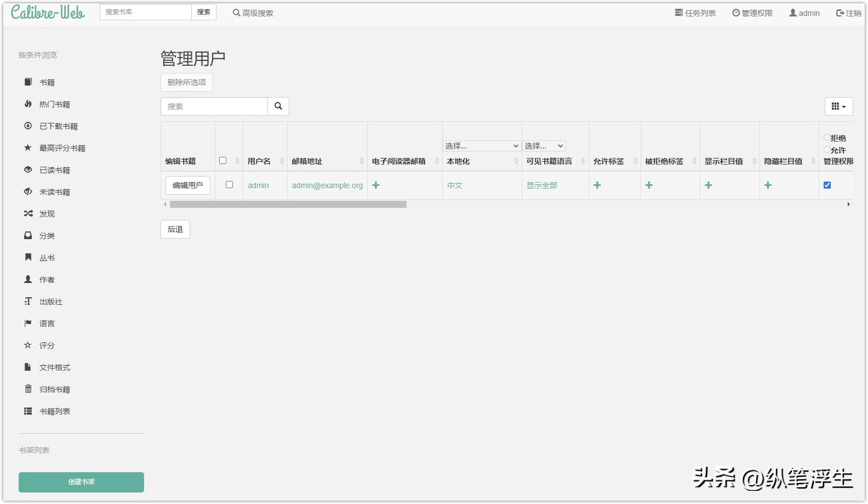This screenshot has height=504, width=868.
Task: Focus the user table 搜索 field
Action: click(x=214, y=106)
